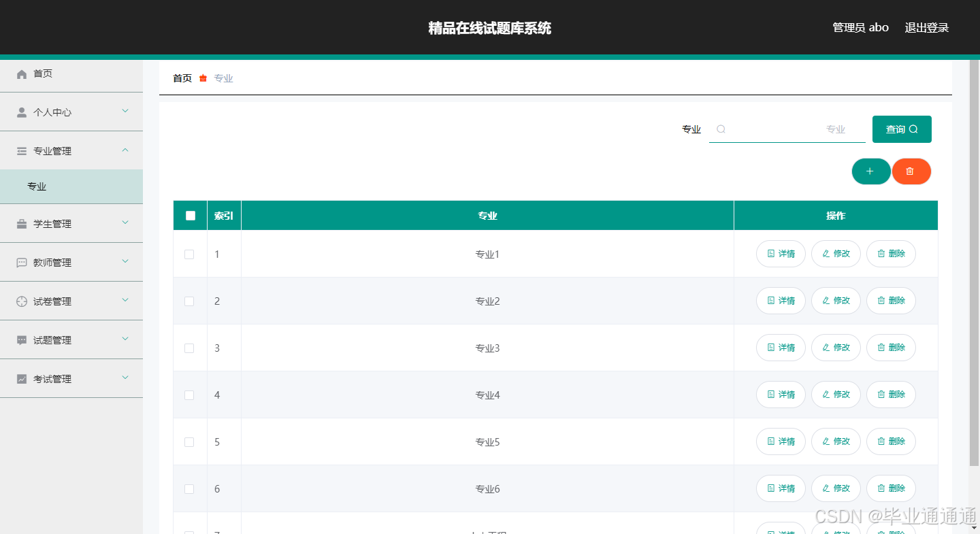The image size is (980, 534).
Task: Click the briefcase icon next to 学生管理
Action: (x=22, y=224)
